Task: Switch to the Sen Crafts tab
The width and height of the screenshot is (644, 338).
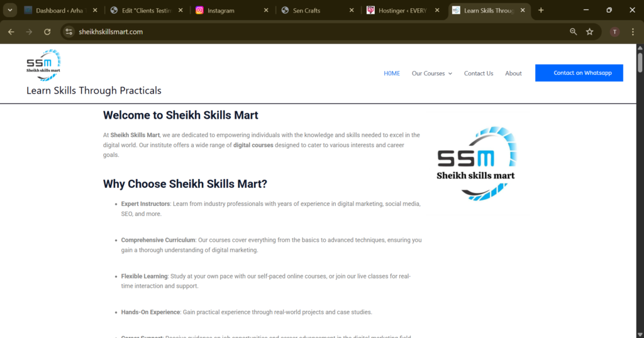Action: (x=318, y=10)
